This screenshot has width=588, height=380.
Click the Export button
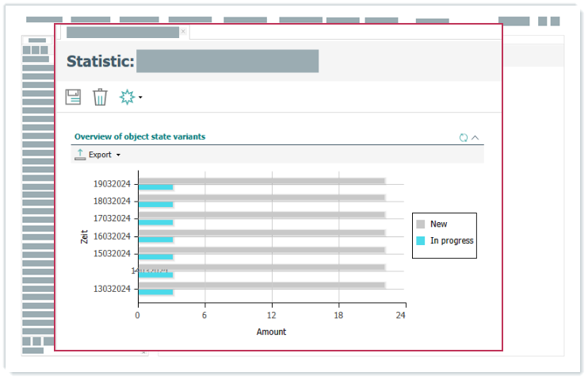(x=97, y=155)
